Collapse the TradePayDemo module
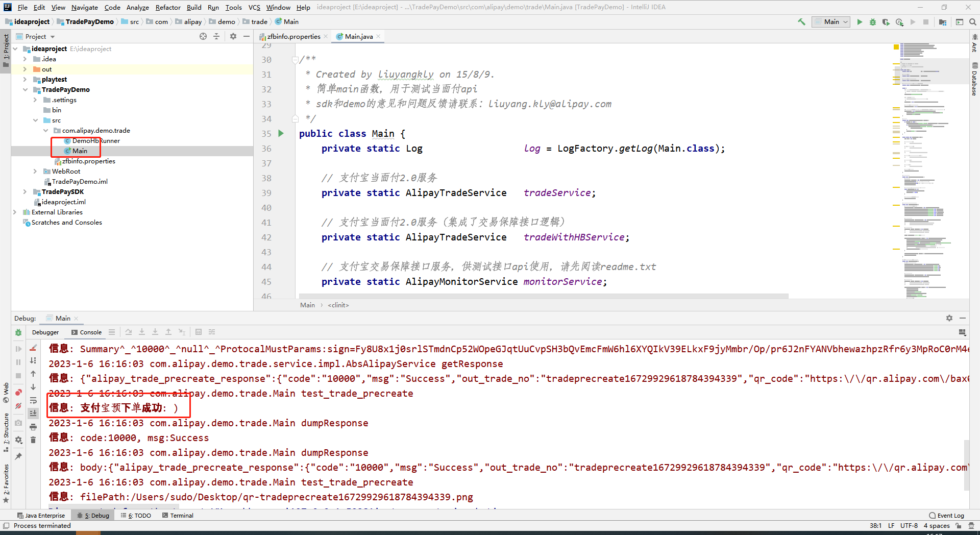This screenshot has width=980, height=535. pos(25,89)
